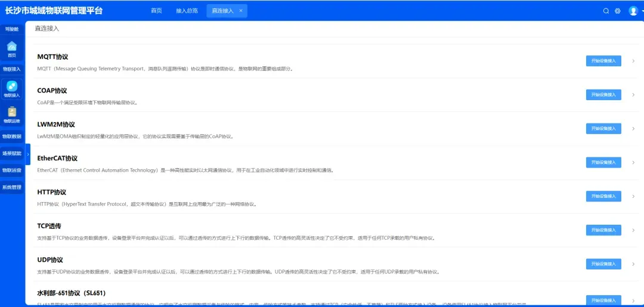644x307 pixels.
Task: Click the user avatar icon
Action: pyautogui.click(x=633, y=11)
